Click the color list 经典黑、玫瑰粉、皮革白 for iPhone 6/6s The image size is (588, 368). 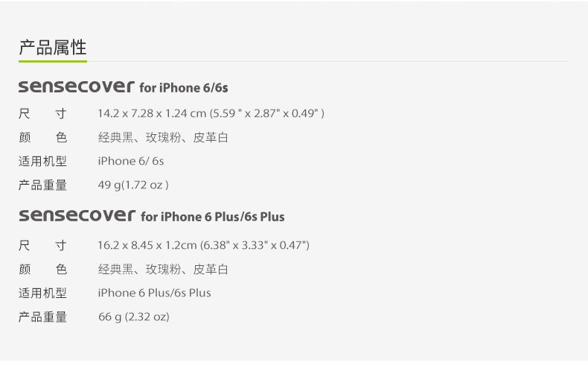point(163,138)
